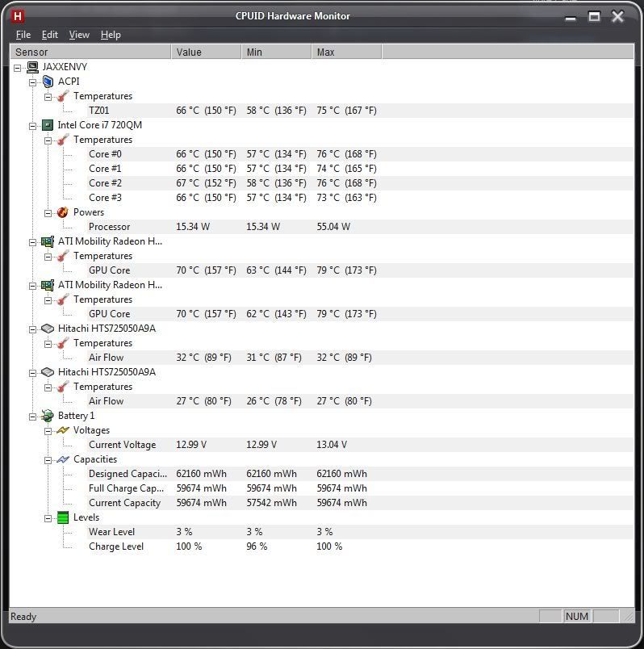Image resolution: width=644 pixels, height=649 pixels.
Task: Click graphics card icon above GPU Core min 62 °C
Action: [x=48, y=285]
